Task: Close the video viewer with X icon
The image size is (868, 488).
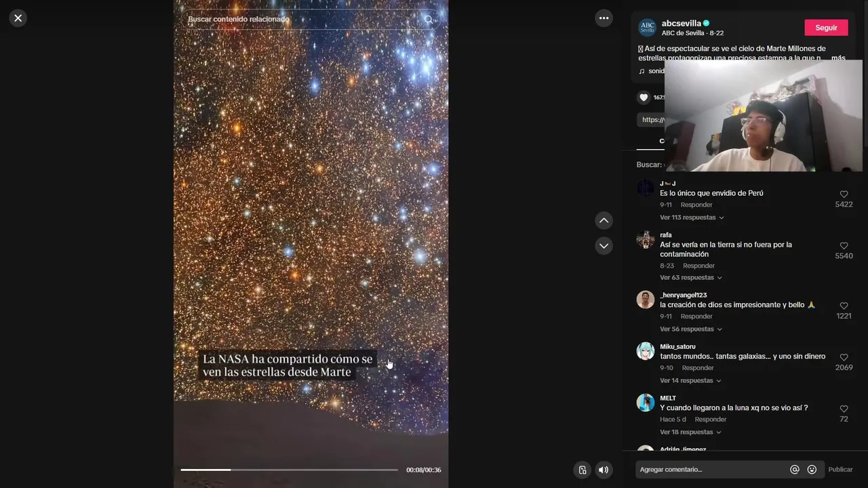Action: pyautogui.click(x=18, y=18)
